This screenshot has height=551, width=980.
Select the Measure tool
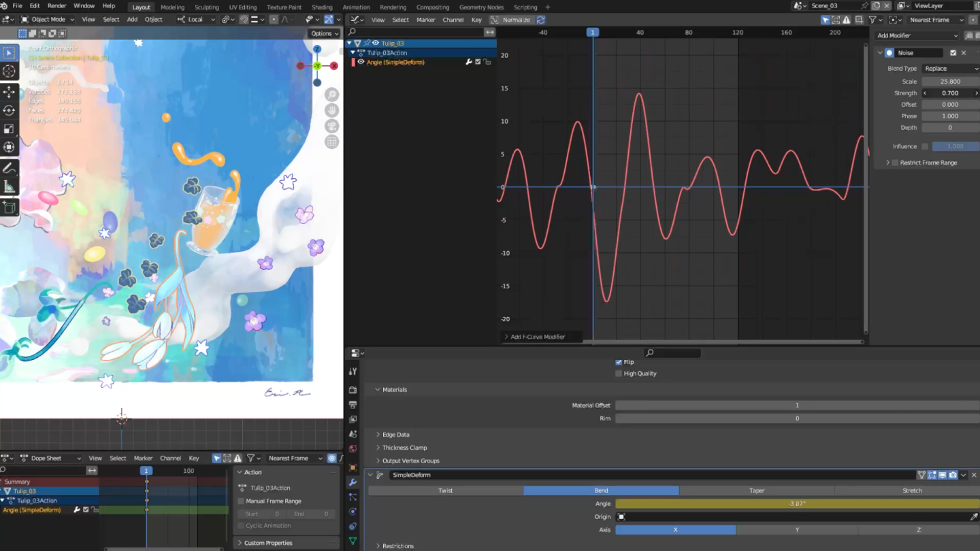coord(10,186)
